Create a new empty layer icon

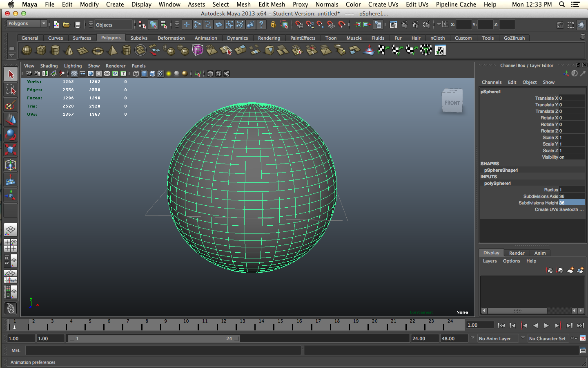click(570, 270)
